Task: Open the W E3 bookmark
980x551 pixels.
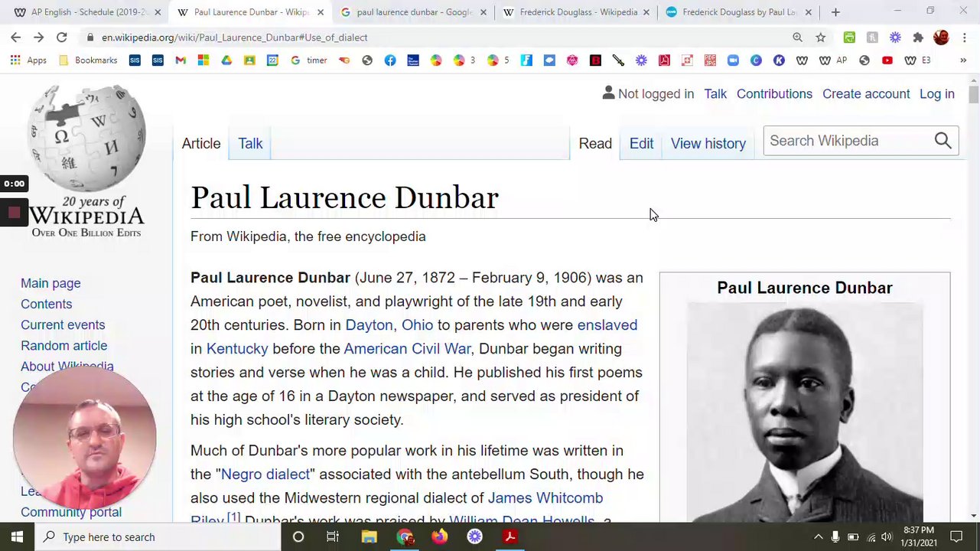Action: 917,60
